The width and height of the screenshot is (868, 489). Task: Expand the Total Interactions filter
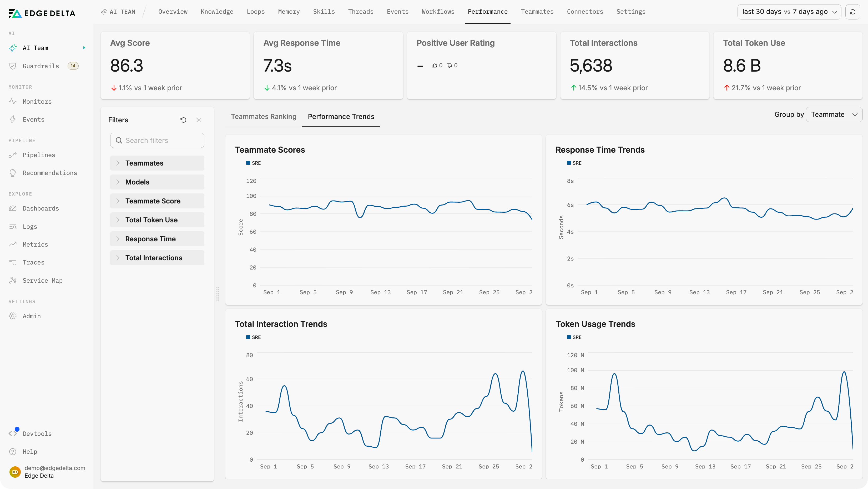point(157,258)
